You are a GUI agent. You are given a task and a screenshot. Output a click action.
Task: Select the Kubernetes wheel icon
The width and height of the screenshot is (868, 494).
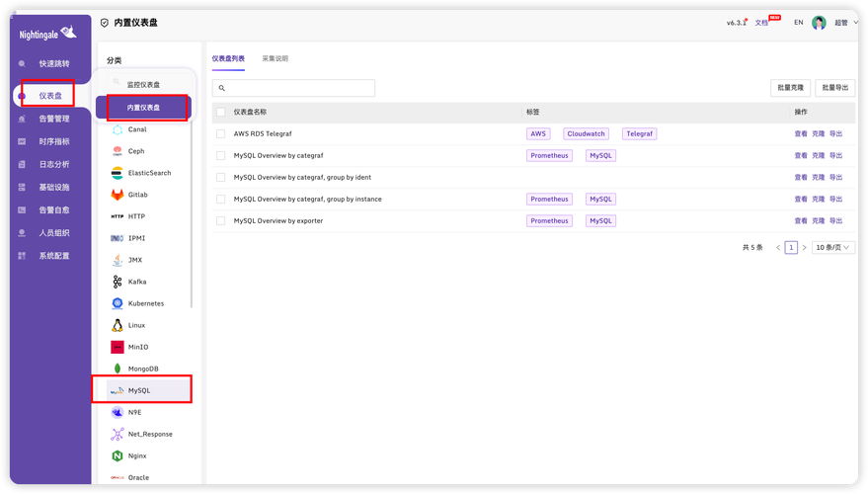(x=118, y=303)
